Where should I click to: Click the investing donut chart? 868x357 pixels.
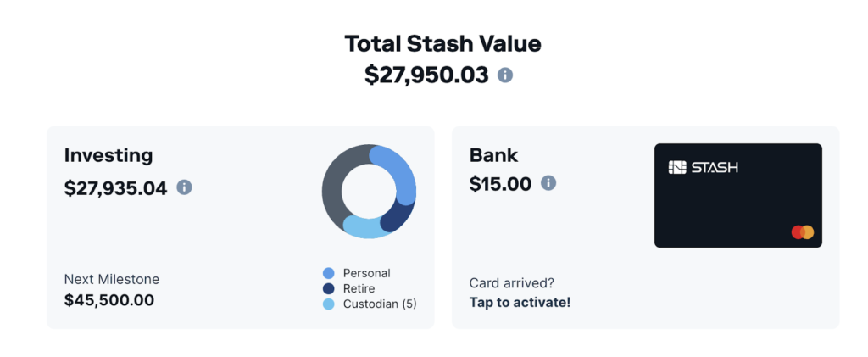pos(369,192)
